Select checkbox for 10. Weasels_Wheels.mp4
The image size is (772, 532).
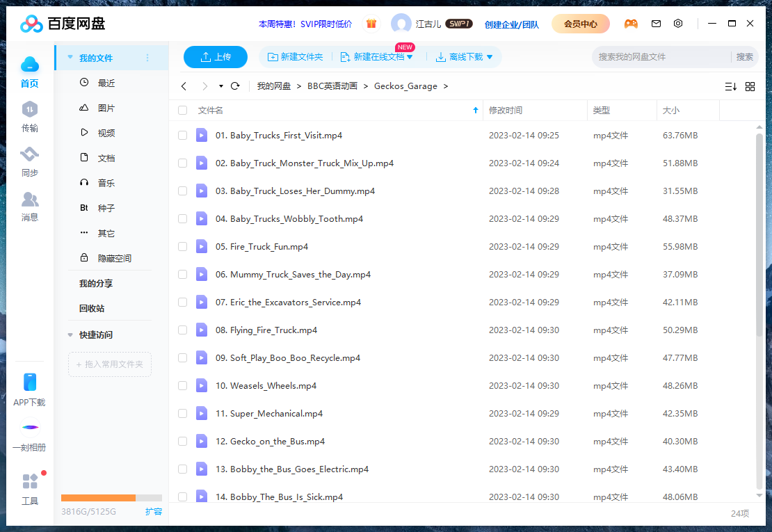182,385
